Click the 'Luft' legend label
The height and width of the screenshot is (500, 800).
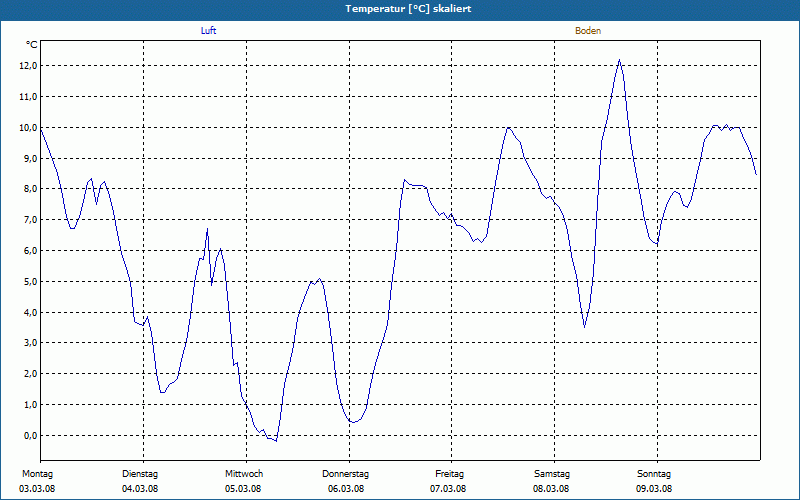tap(208, 31)
